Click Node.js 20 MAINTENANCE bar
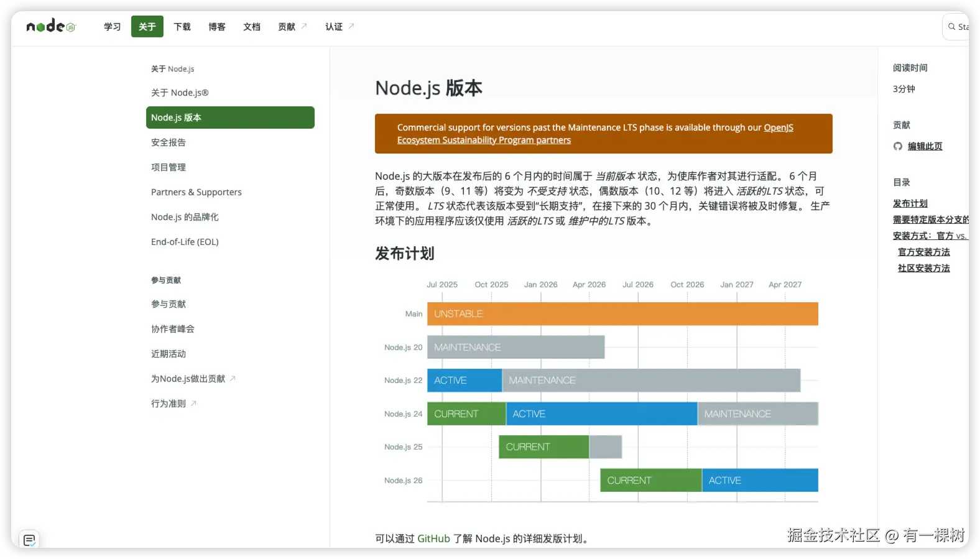The width and height of the screenshot is (980, 559). click(x=515, y=347)
